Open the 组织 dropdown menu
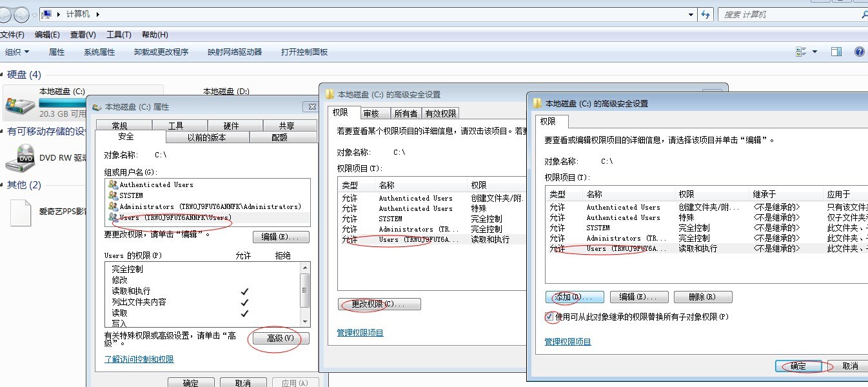The height and width of the screenshot is (387, 868). 17,52
